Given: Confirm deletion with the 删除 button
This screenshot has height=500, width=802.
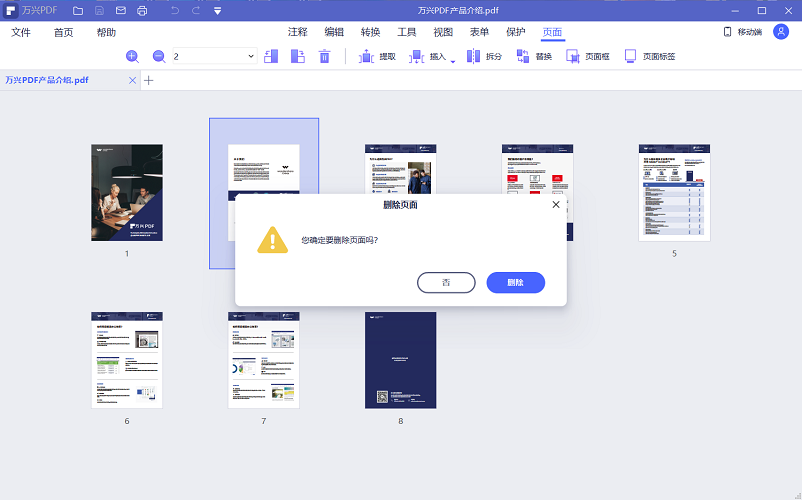Looking at the screenshot, I should 515,282.
